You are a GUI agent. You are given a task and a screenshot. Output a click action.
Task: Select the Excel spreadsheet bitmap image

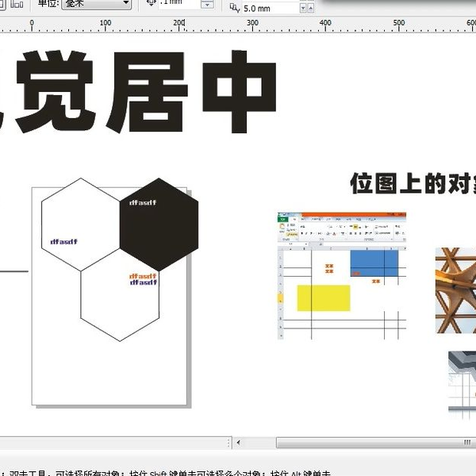[342, 275]
